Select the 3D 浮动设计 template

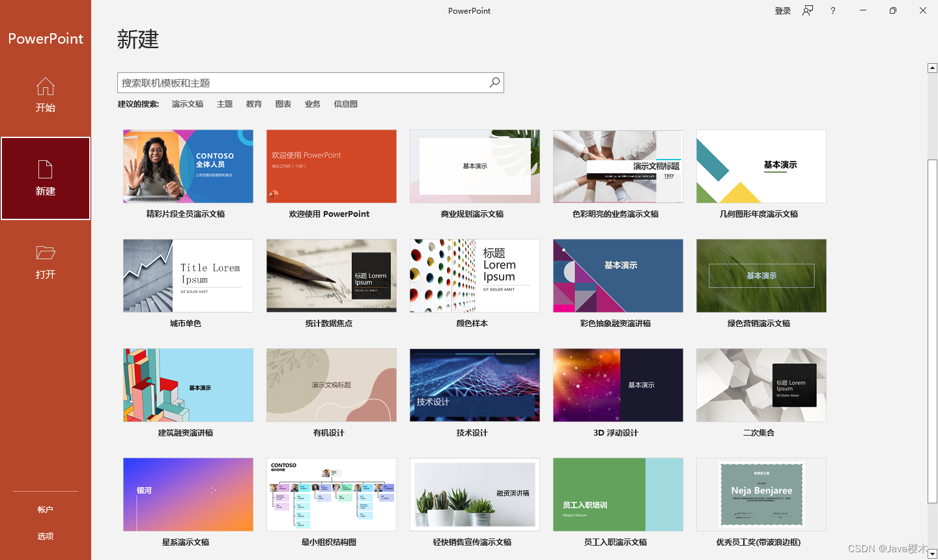(x=618, y=385)
